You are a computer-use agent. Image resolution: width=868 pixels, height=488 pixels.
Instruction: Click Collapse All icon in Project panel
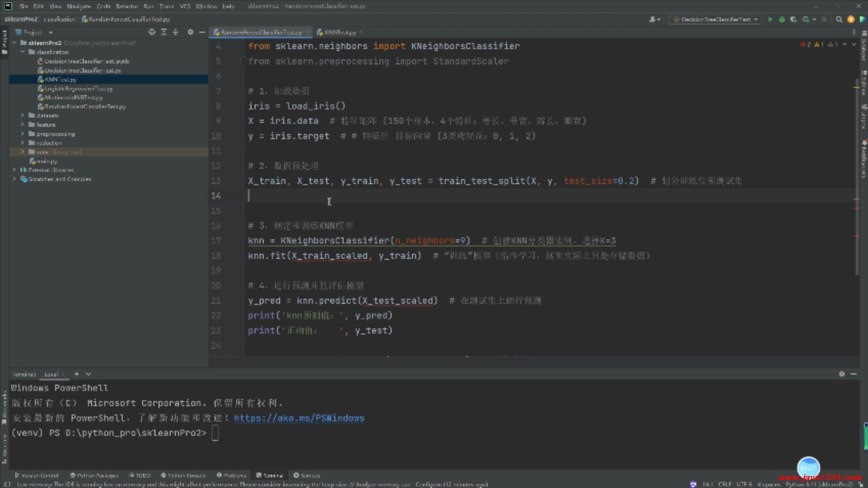point(175,32)
